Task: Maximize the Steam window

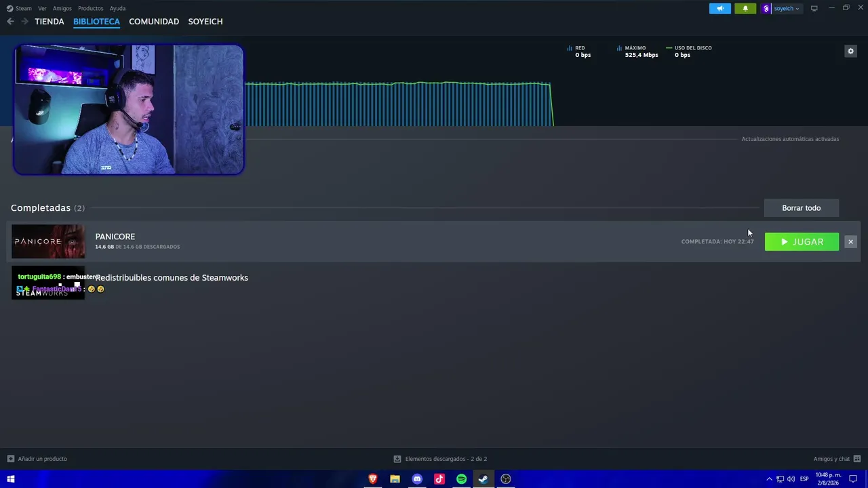Action: pos(846,8)
